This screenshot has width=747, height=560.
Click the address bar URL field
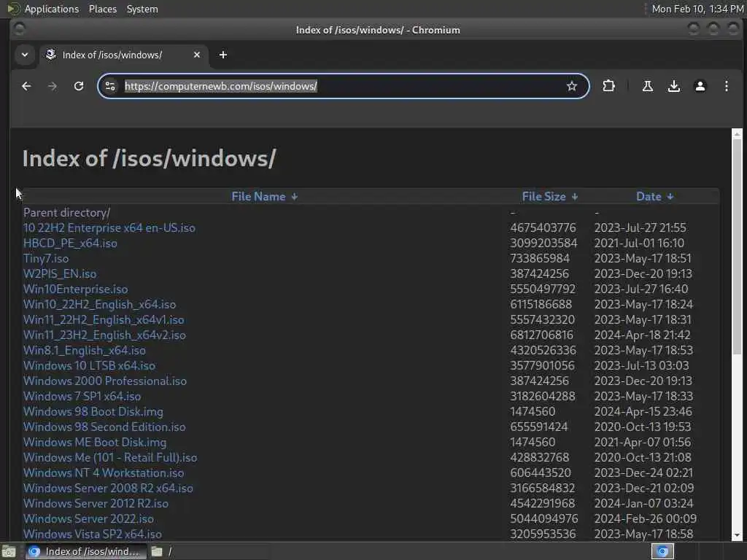coord(343,86)
